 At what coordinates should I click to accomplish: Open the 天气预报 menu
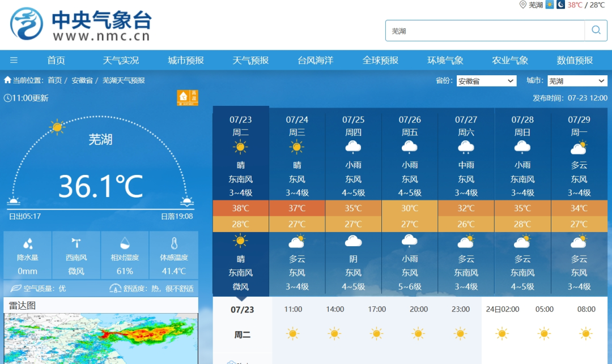pos(250,60)
